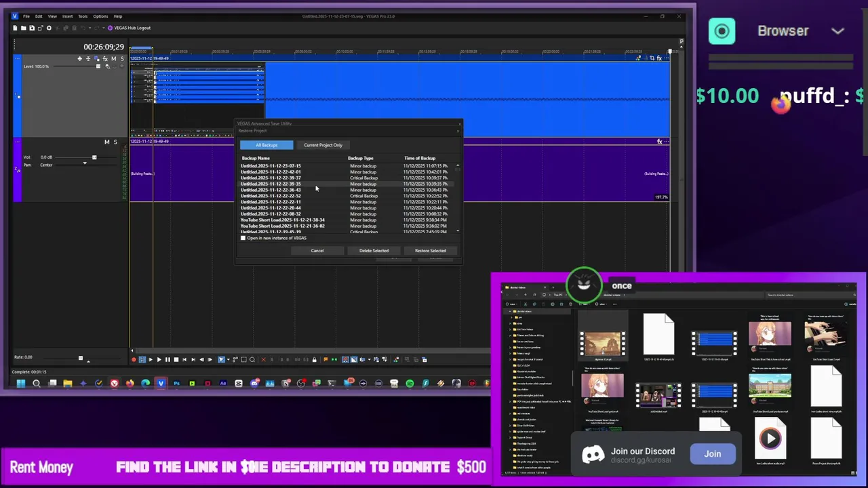Select YouTube Short Load.2025-11-12-21-38-34 backup

(347, 220)
